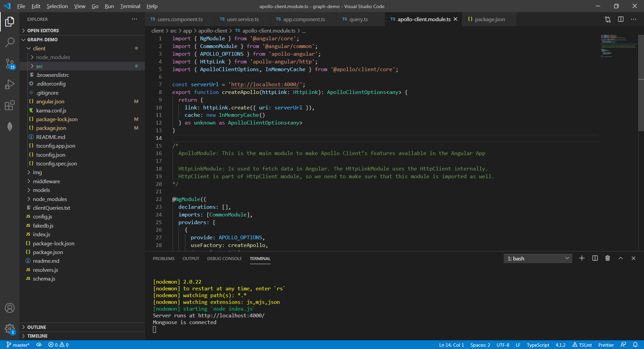Open the Extensions view icon
644x349 pixels.
tap(10, 105)
